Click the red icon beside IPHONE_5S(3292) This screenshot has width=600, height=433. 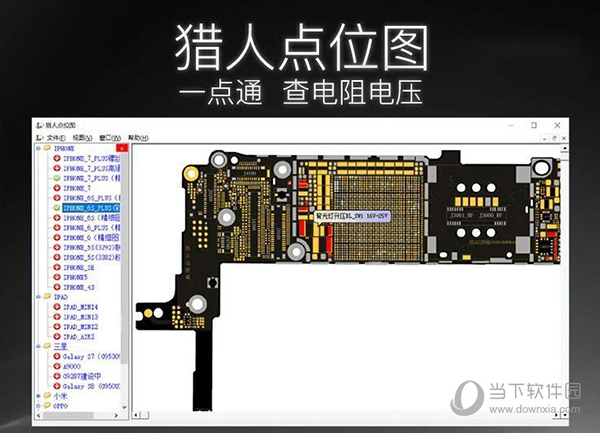pyautogui.click(x=57, y=247)
